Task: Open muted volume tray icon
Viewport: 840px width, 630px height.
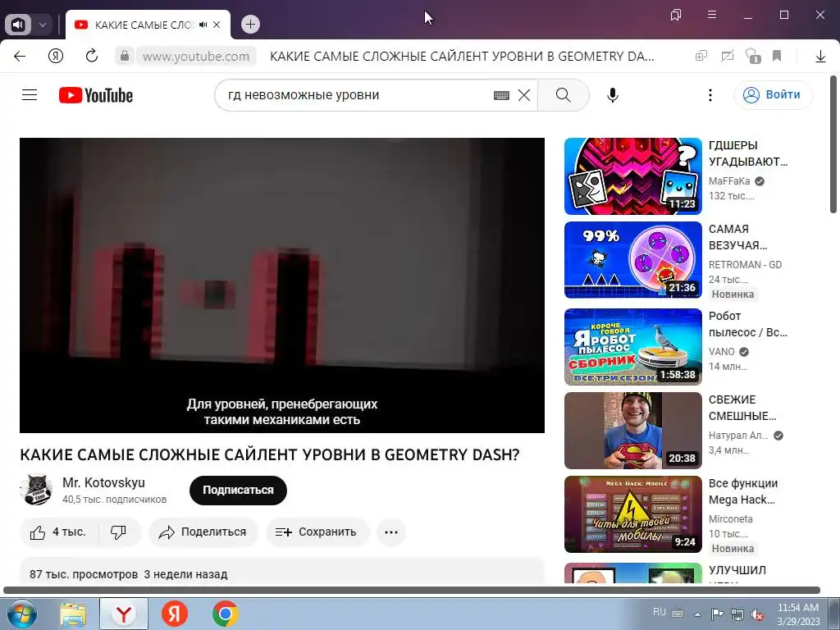Action: (757, 614)
